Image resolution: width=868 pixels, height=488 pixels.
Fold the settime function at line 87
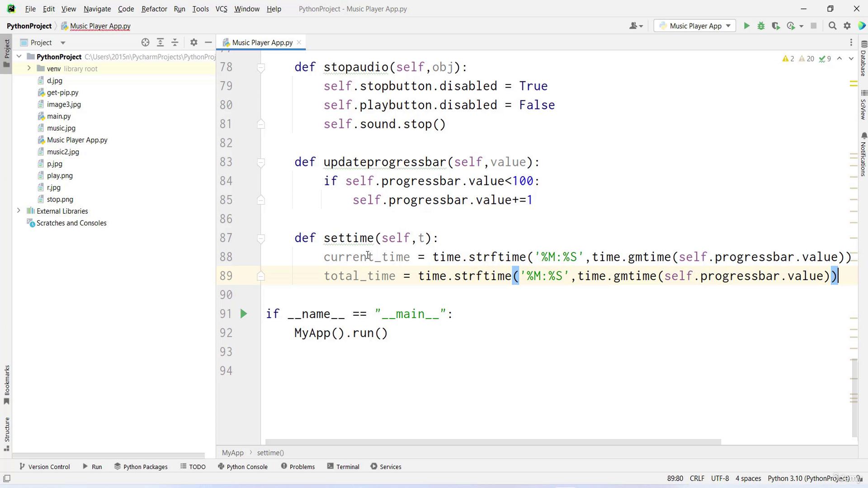261,238
